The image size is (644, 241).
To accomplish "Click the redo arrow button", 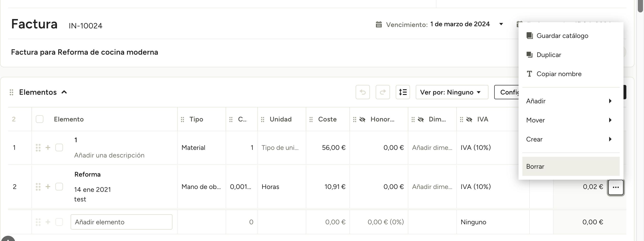I will [x=383, y=92].
